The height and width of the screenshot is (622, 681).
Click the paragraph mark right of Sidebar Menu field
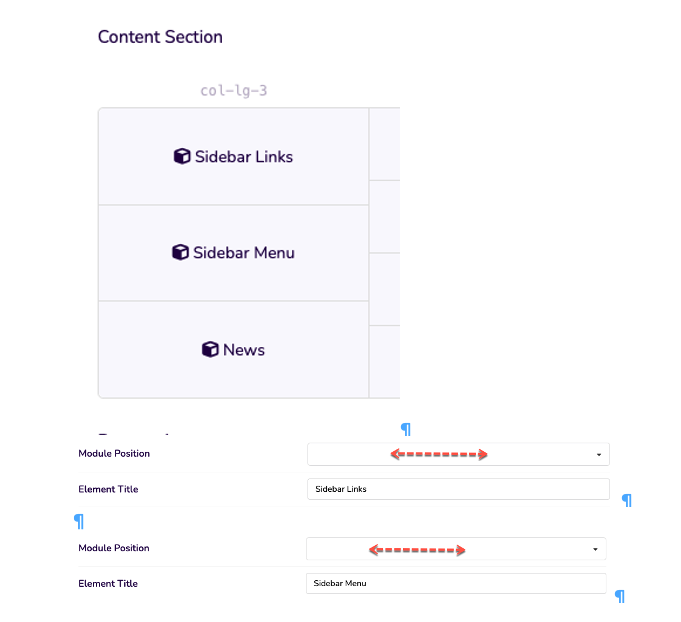coord(620,596)
